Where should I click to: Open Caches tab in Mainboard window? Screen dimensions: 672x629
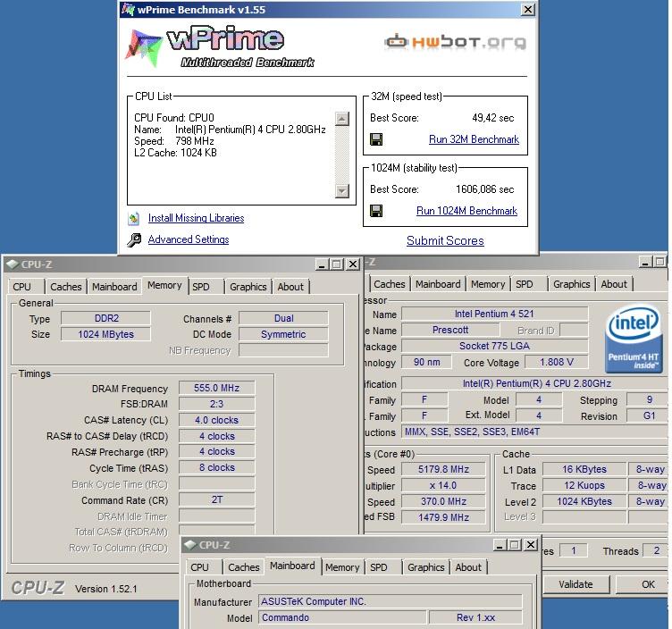tap(243, 567)
